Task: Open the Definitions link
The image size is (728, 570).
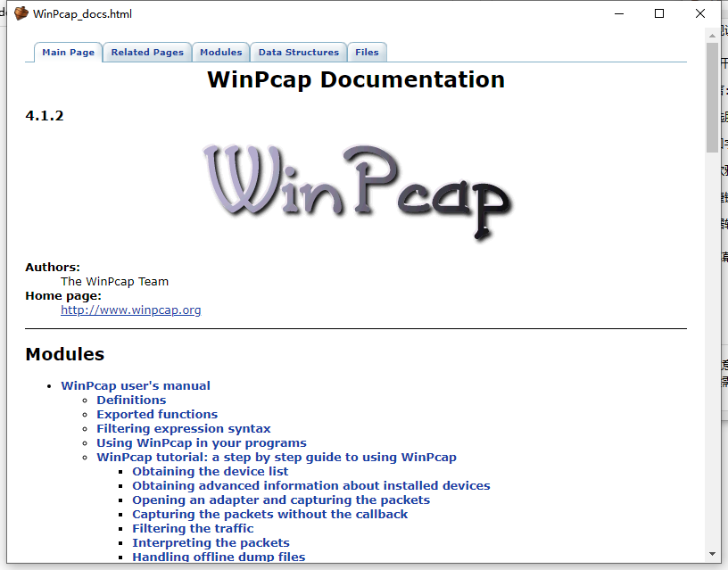Action: click(131, 401)
